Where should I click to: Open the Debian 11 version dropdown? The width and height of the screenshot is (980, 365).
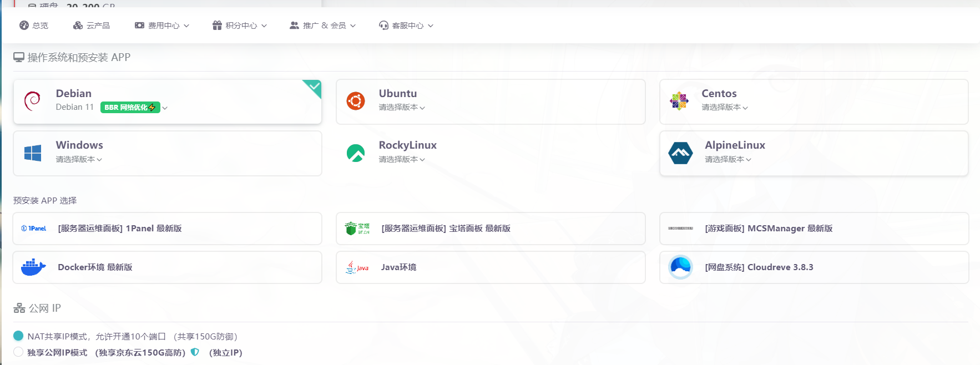pyautogui.click(x=164, y=108)
